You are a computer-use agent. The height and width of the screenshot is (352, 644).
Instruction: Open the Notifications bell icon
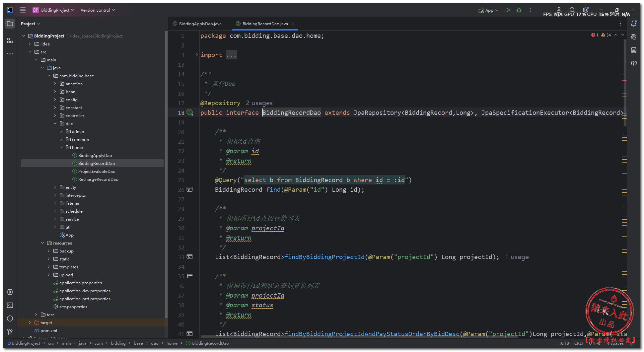click(634, 24)
